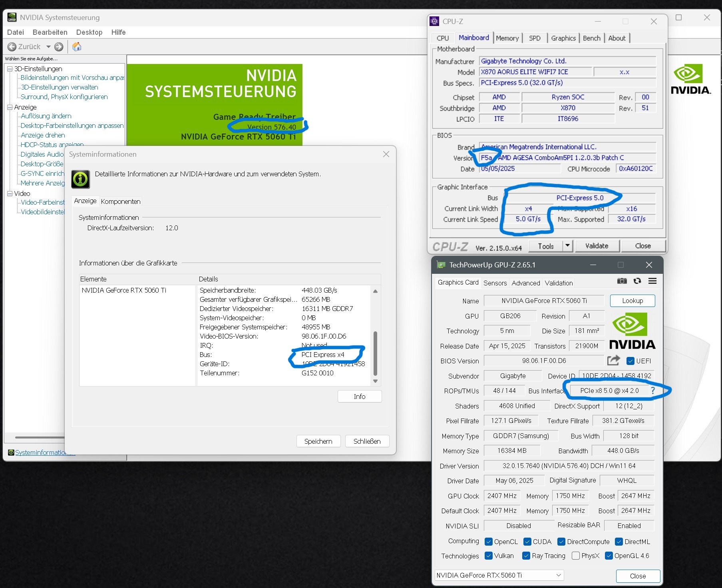Image resolution: width=722 pixels, height=588 pixels.
Task: Click the Lookup button in GPU-Z
Action: (x=632, y=301)
